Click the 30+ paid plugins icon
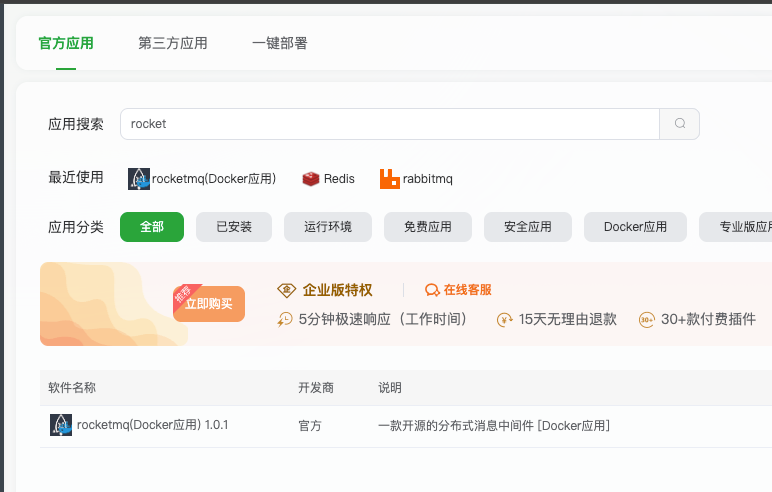The image size is (772, 492). tap(647, 320)
